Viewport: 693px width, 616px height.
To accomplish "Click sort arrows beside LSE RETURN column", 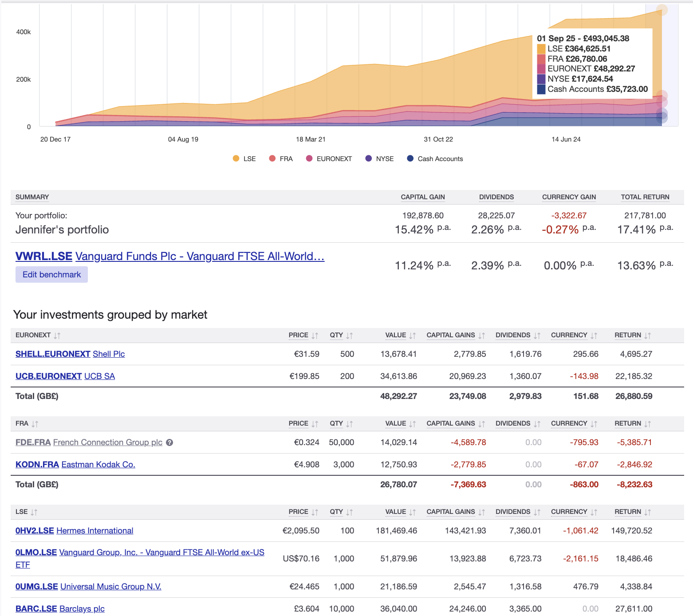I will [647, 512].
